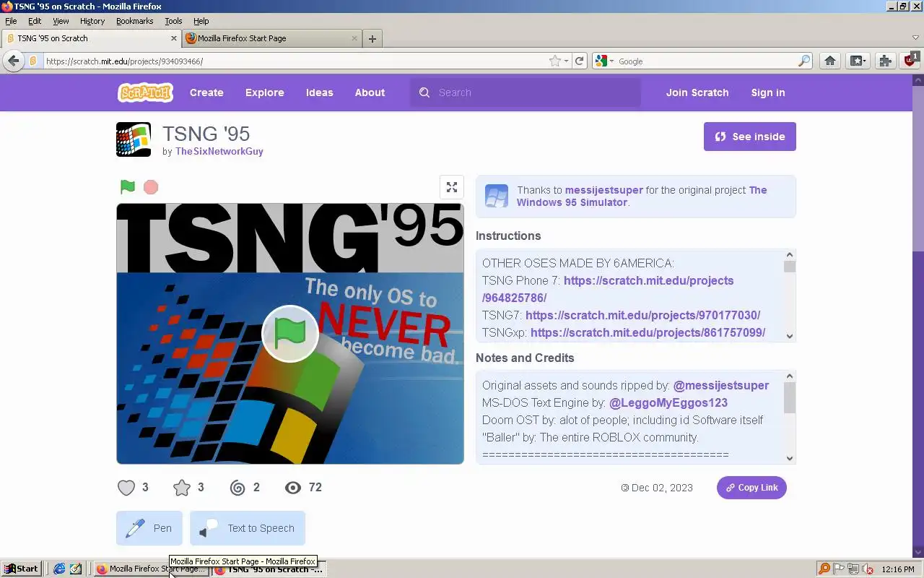Open the original project's thumbnail icon

coord(497,196)
